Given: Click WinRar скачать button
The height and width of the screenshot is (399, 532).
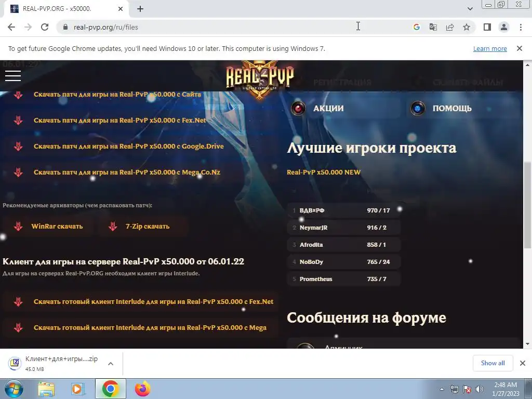Looking at the screenshot, I should click(48, 227).
